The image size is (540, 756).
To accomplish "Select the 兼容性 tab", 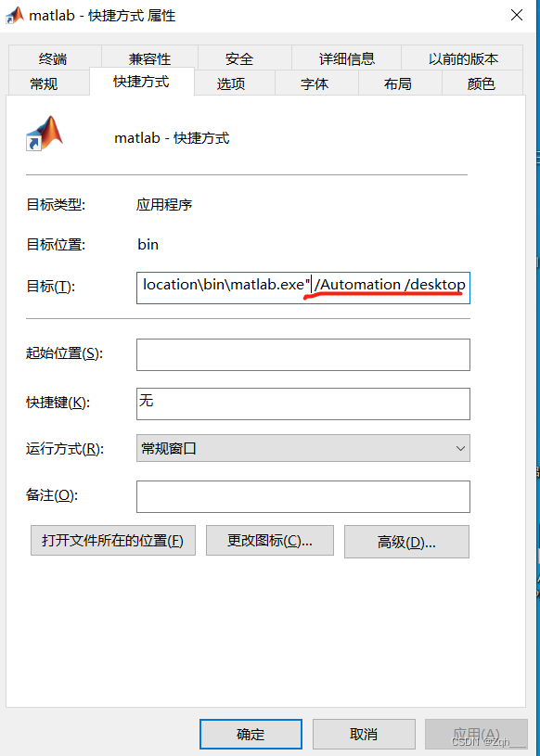I will tap(149, 58).
